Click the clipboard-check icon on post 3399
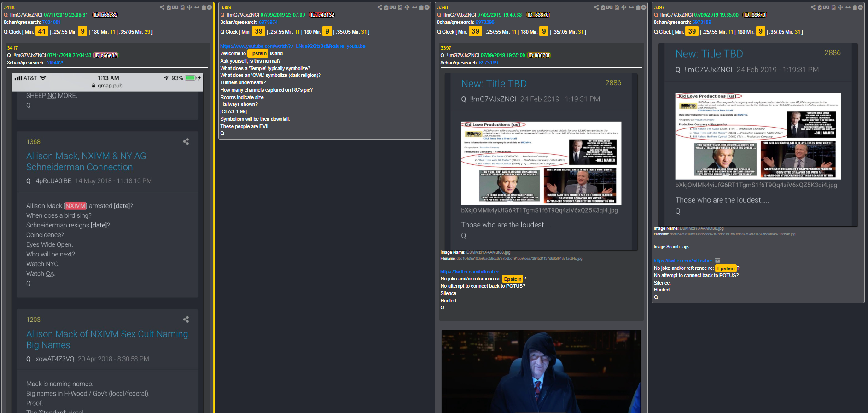Image resolution: width=868 pixels, height=413 pixels. (386, 7)
